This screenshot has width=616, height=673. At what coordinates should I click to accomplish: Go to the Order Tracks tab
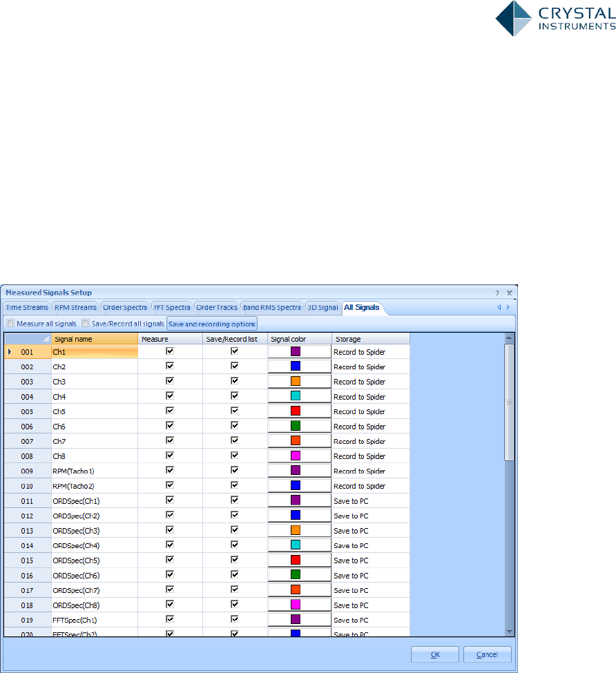point(217,308)
